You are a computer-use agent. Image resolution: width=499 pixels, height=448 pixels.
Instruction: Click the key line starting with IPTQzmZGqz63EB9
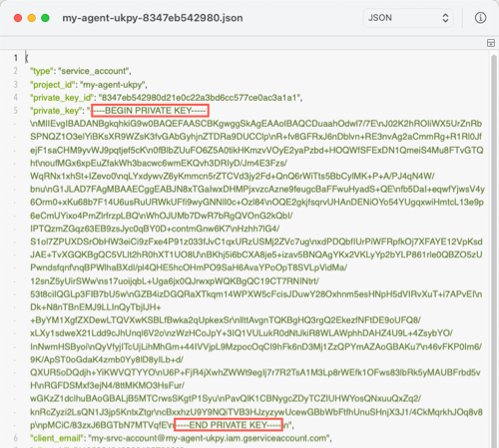tap(155, 228)
